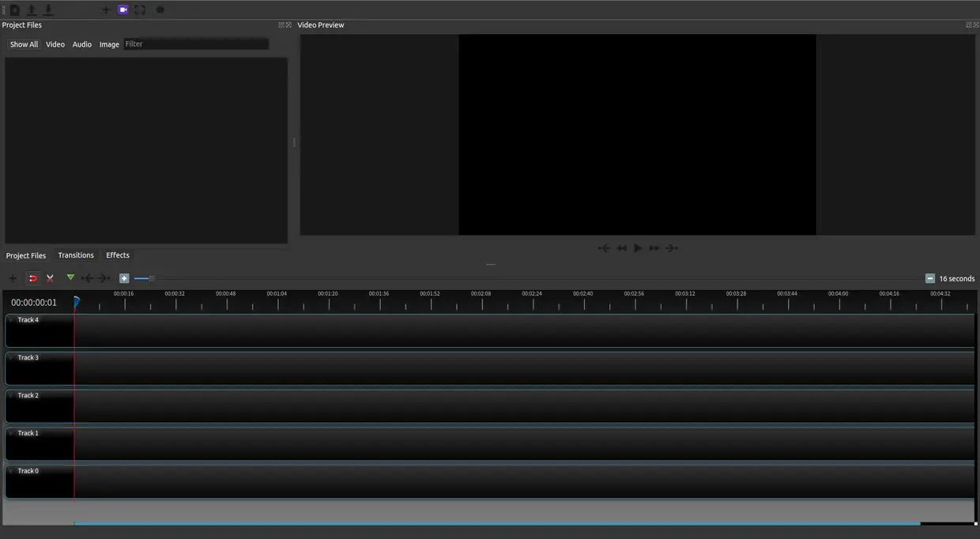Click the Rewind button under preview
Image resolution: width=980 pixels, height=539 pixels.
tap(621, 248)
